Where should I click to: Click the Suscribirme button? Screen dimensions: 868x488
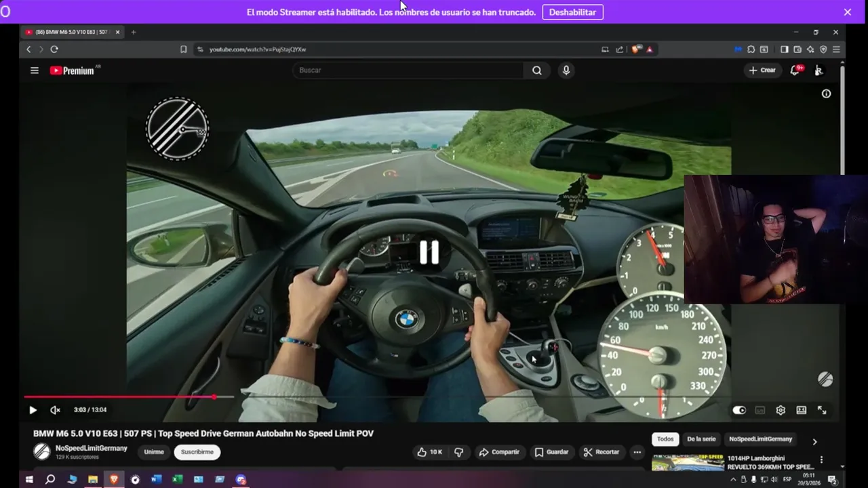[197, 452]
